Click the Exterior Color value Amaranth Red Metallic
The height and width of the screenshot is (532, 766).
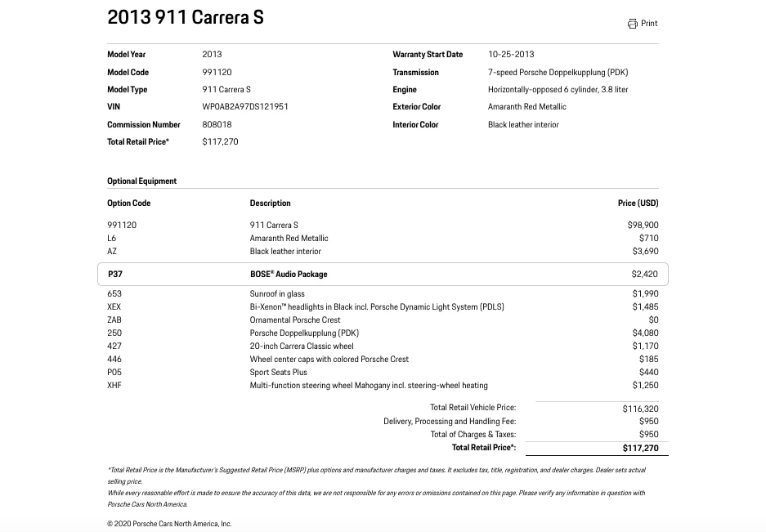pos(527,106)
